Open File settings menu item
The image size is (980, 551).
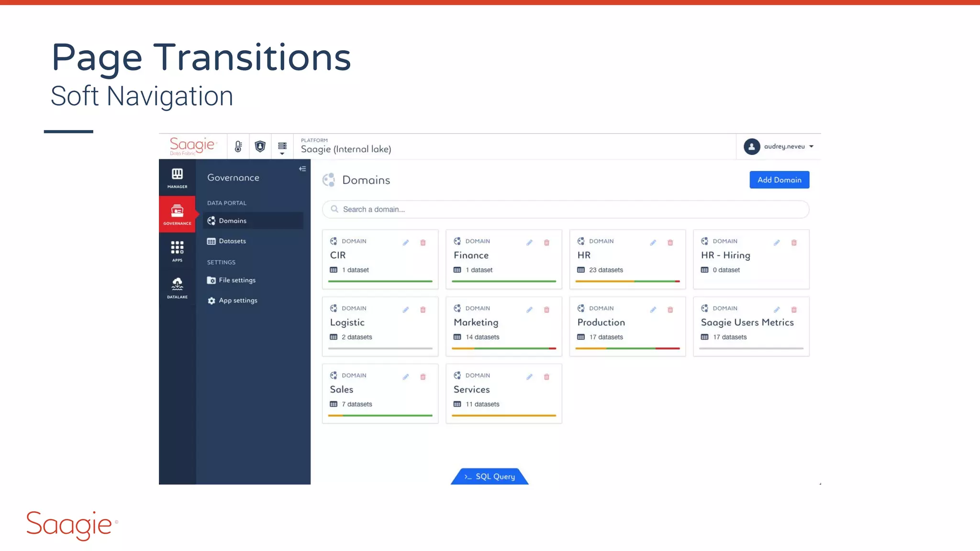pos(237,280)
